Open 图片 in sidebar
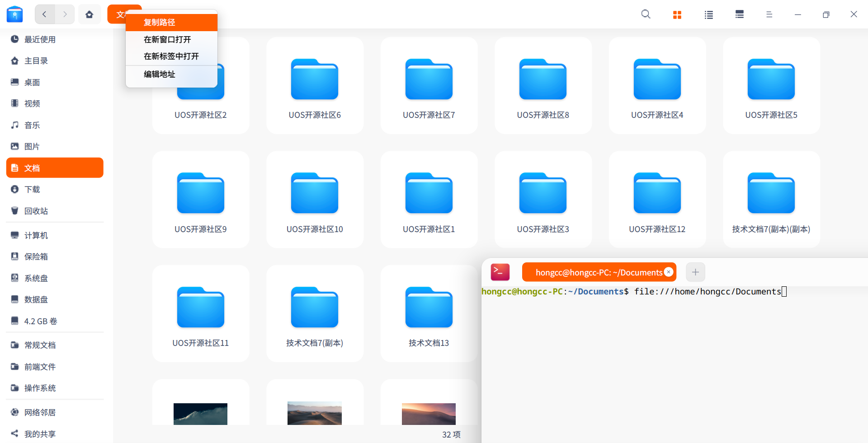The width and height of the screenshot is (868, 443). tap(55, 146)
